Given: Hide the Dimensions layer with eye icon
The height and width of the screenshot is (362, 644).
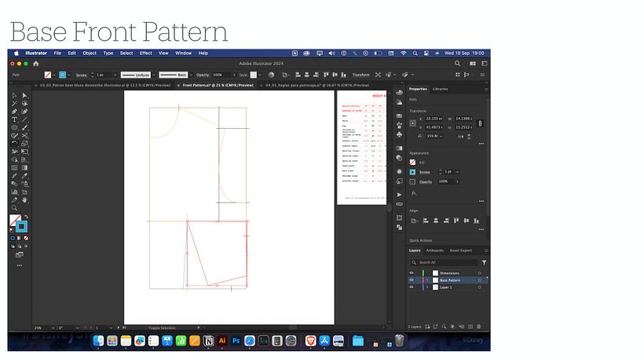Looking at the screenshot, I should (412, 272).
